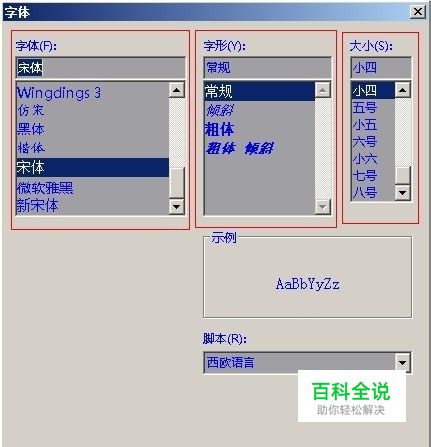The height and width of the screenshot is (447, 431).
Task: Select 新宋体 in the font list
Action: click(x=92, y=206)
